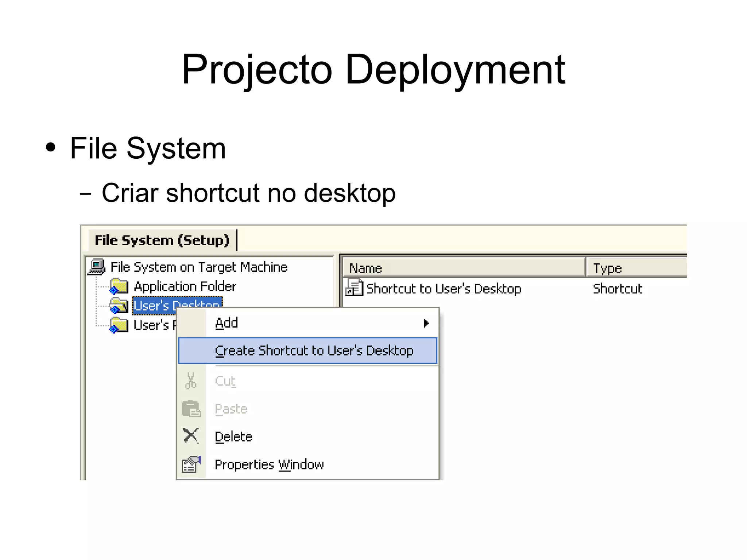Click the scissors Cut icon

point(191,381)
